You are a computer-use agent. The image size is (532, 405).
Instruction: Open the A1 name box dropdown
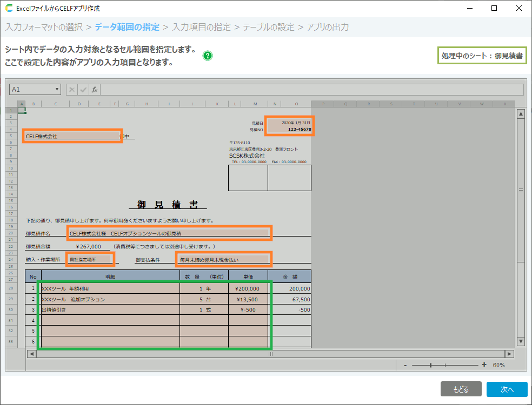pos(57,90)
